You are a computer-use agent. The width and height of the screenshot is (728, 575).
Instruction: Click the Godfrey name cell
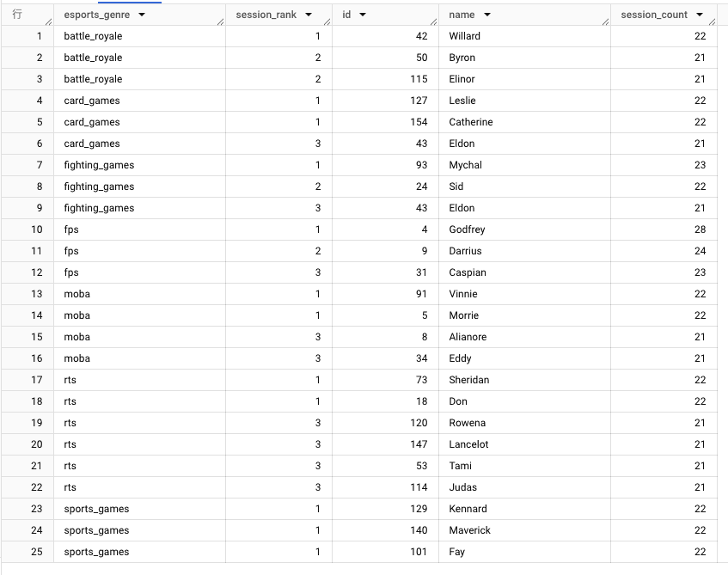tap(468, 229)
